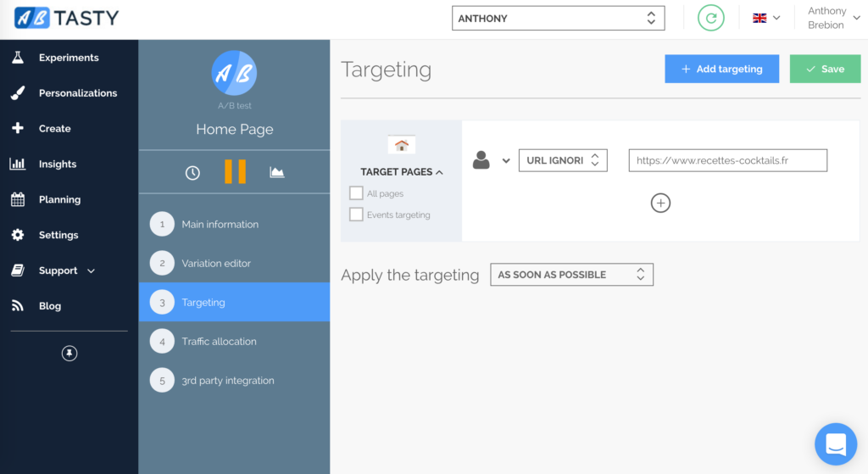Add a condition with plus circle
The height and width of the screenshot is (474, 868).
(660, 203)
